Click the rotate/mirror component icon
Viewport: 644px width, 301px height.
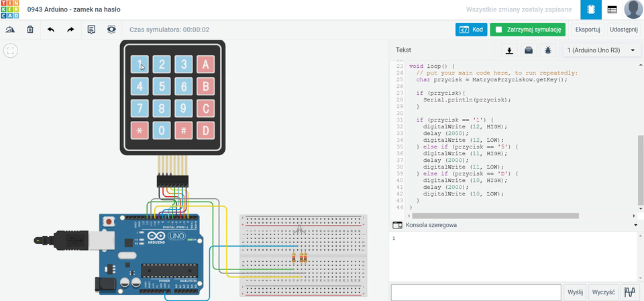(x=10, y=30)
